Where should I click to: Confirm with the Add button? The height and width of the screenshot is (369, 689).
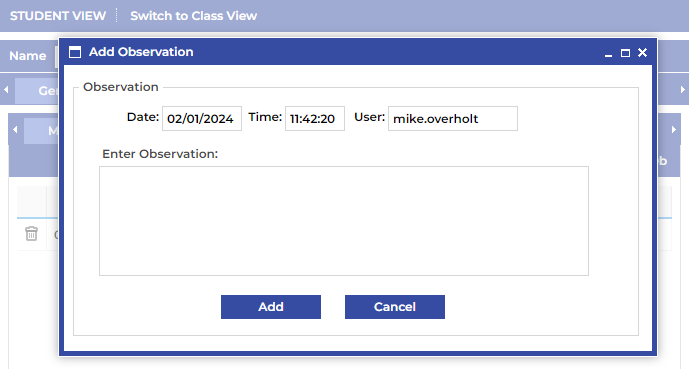pyautogui.click(x=271, y=307)
